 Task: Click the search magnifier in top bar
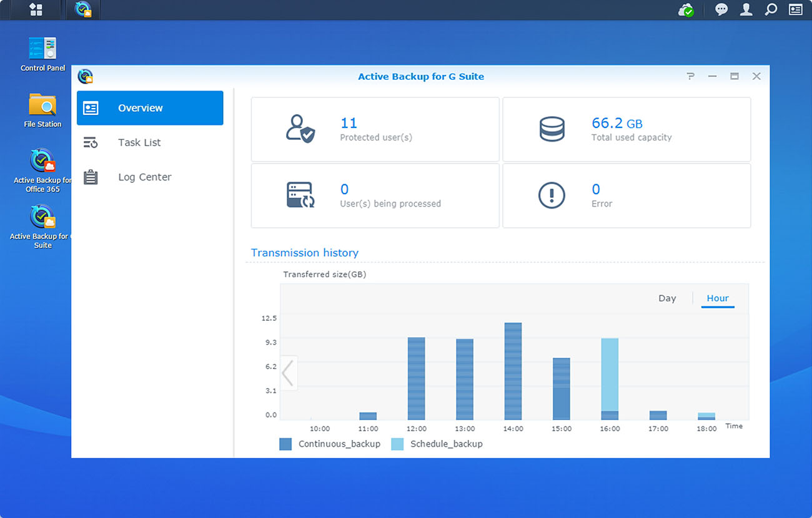coord(771,10)
